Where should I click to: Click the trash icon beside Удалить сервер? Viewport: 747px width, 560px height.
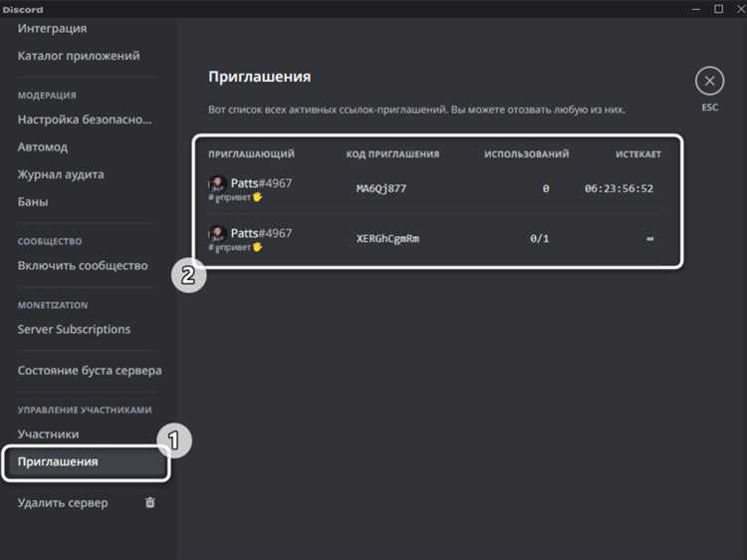tap(150, 502)
